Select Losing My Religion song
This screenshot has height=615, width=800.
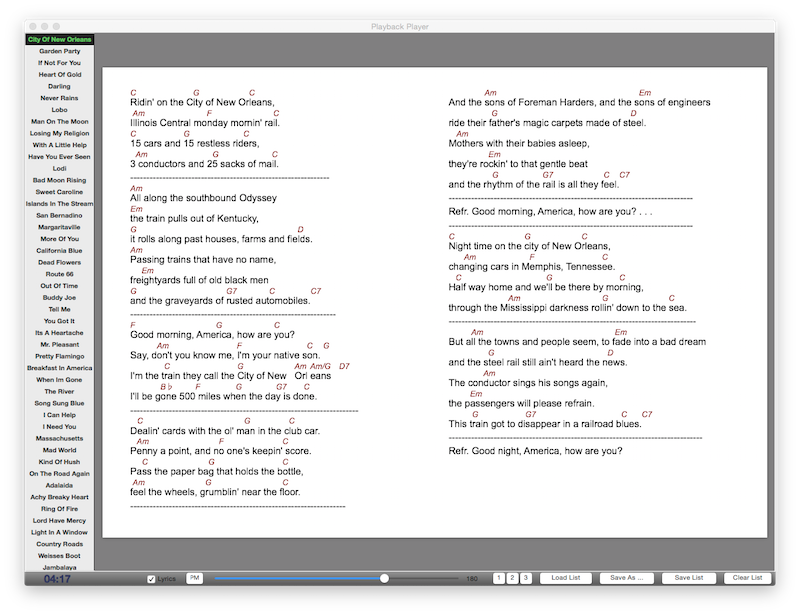(x=60, y=133)
